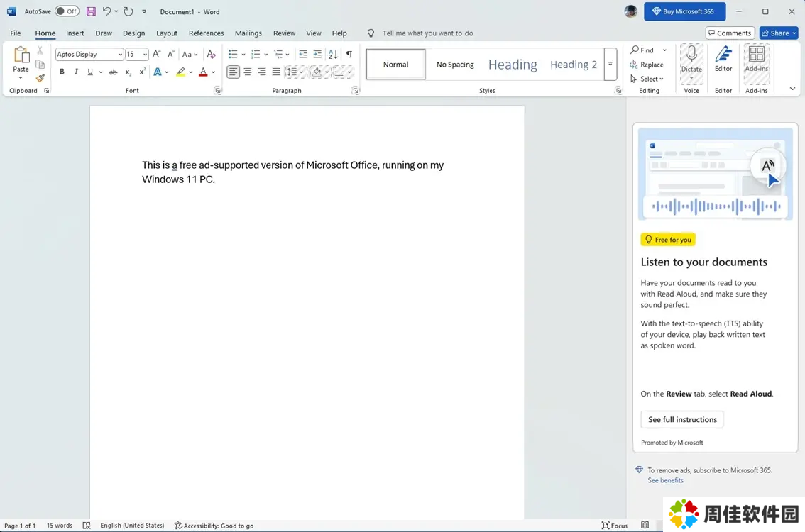Open the Paragraph settings dialog launcher
The image size is (805, 532).
[x=355, y=91]
